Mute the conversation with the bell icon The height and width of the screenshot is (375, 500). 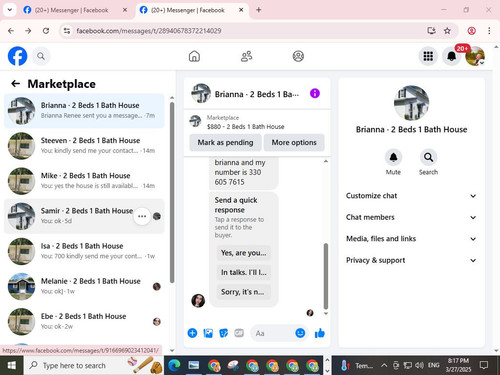tap(393, 157)
